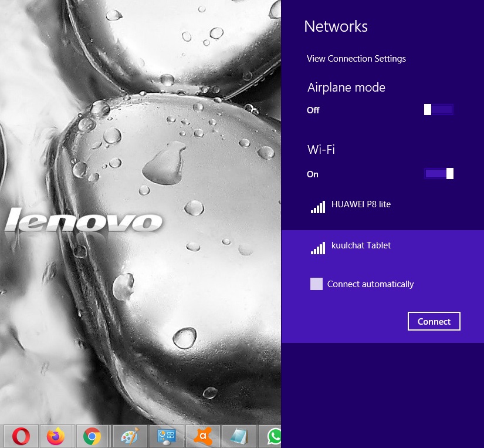Click the Wi-Fi On status label
This screenshot has width=484, height=448.
tap(312, 174)
